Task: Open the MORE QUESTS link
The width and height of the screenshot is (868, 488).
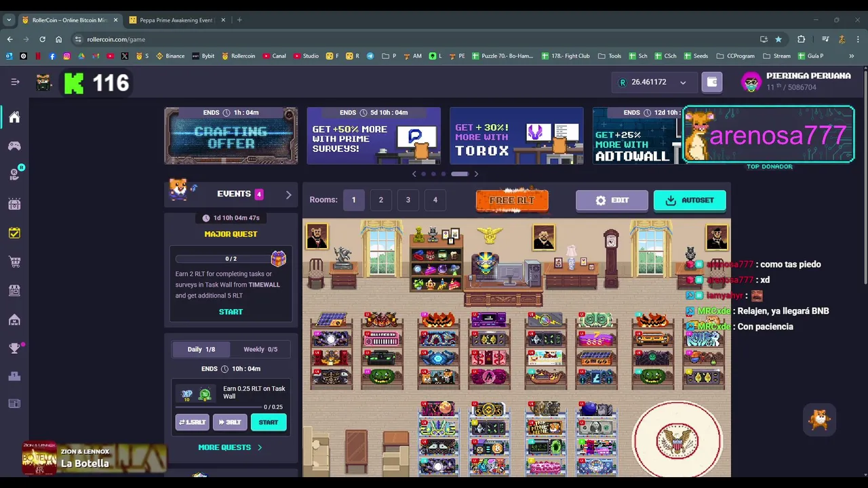Action: pyautogui.click(x=230, y=447)
